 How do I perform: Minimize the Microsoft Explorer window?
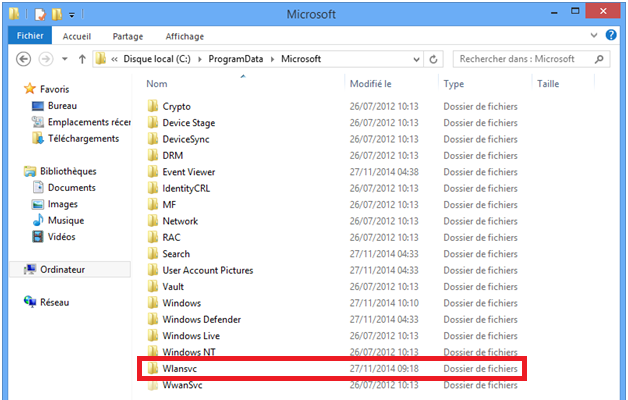[x=554, y=12]
